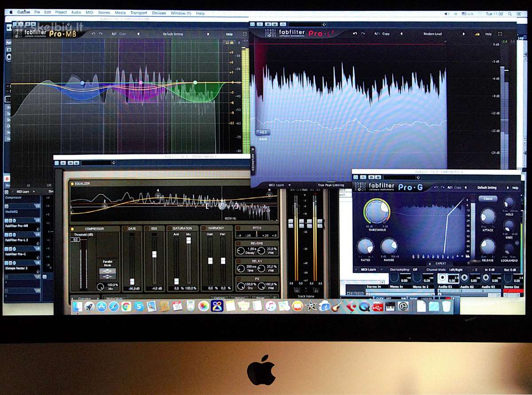Click the Nectar compressor Threshold value field
The width and height of the screenshot is (532, 395).
tap(75, 239)
